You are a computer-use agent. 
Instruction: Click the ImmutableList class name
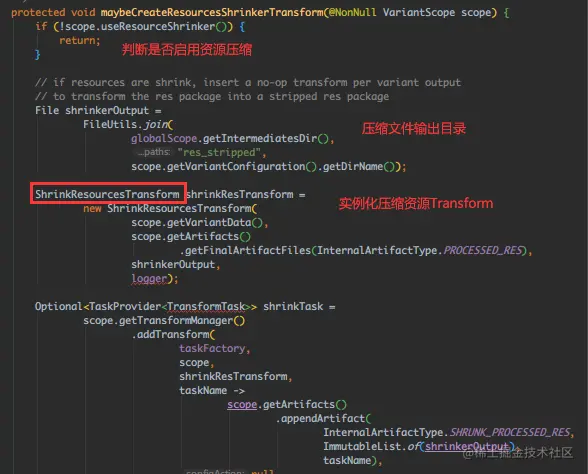[362, 446]
